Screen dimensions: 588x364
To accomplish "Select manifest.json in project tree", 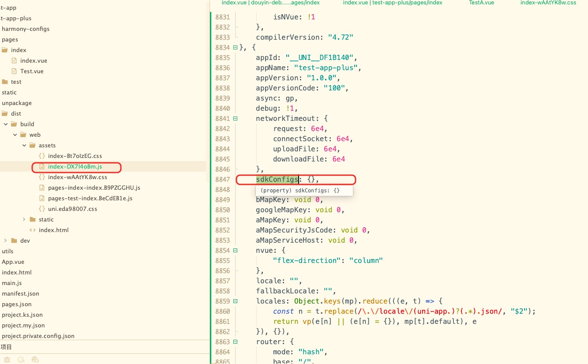I will (x=20, y=294).
